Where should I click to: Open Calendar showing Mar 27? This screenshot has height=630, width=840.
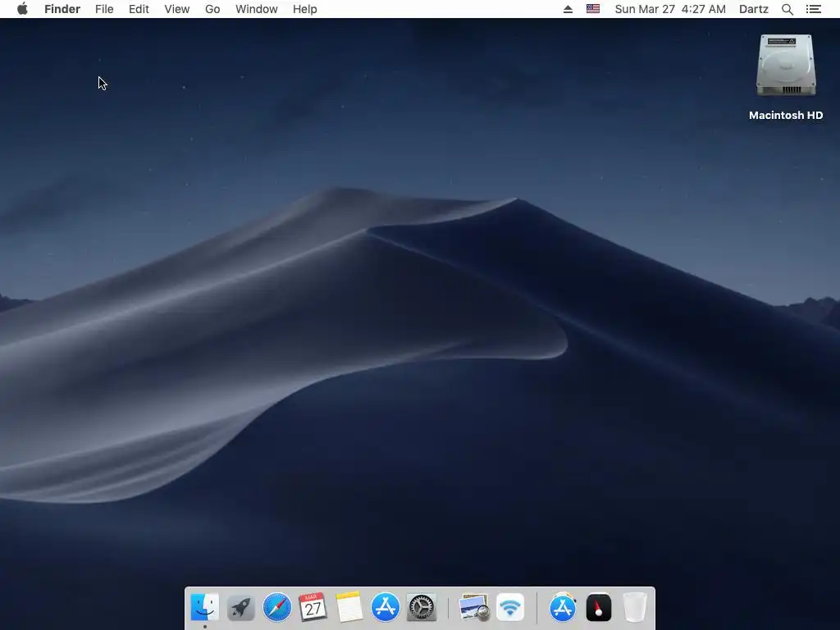[313, 607]
